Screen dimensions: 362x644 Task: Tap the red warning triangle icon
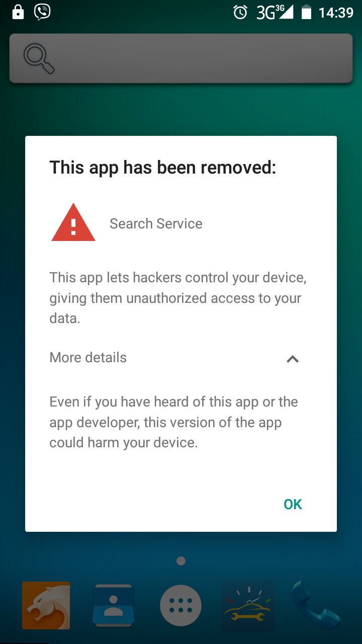73,223
